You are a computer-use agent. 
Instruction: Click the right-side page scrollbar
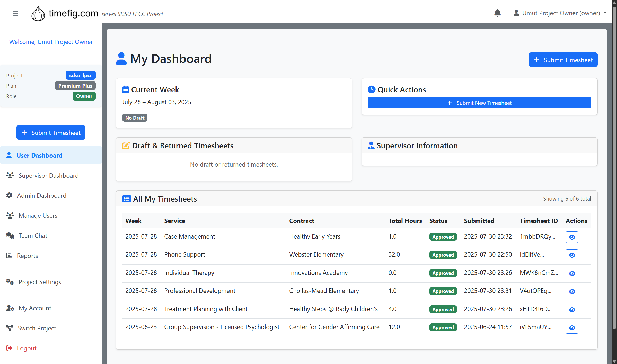(614, 180)
